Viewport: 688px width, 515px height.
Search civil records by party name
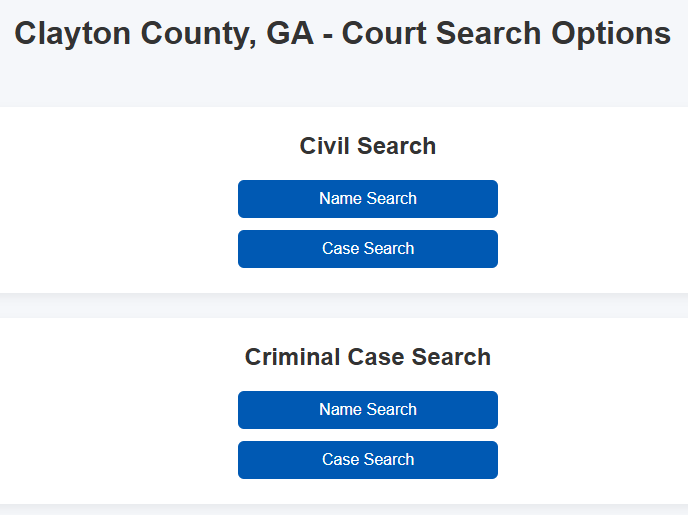pyautogui.click(x=368, y=199)
